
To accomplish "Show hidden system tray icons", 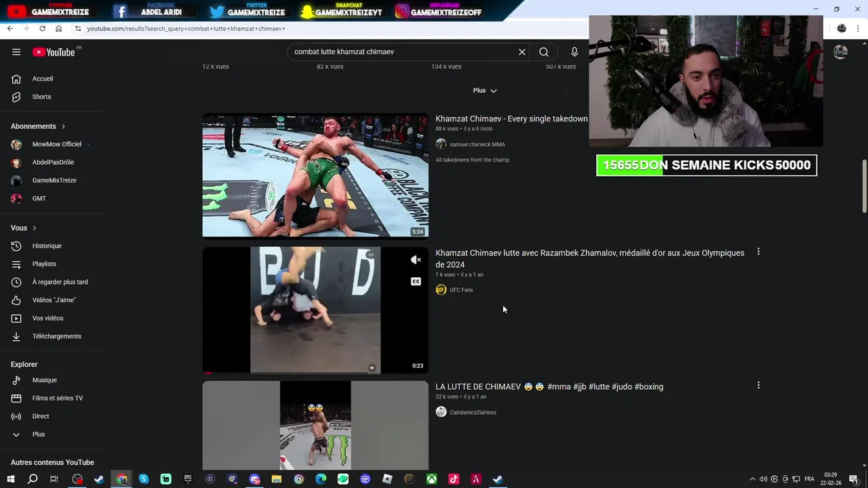I will 752,479.
